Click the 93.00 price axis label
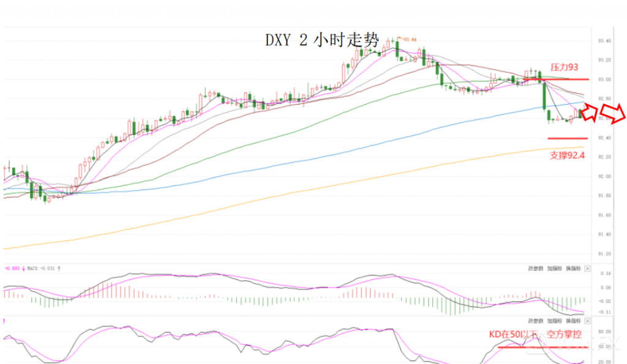Viewport: 627px width, 364px height. point(604,80)
